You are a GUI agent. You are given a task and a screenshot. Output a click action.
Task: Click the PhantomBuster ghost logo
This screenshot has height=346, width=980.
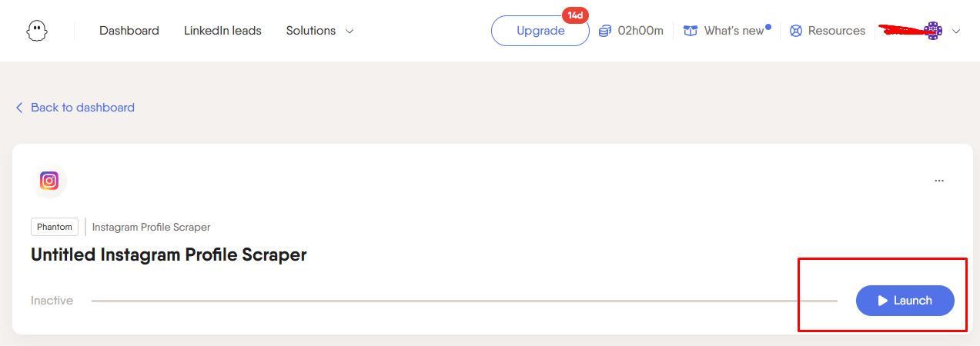[x=35, y=31]
